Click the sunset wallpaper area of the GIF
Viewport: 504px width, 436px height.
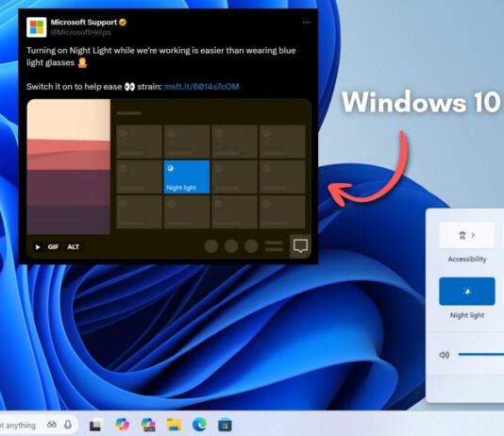point(69,166)
